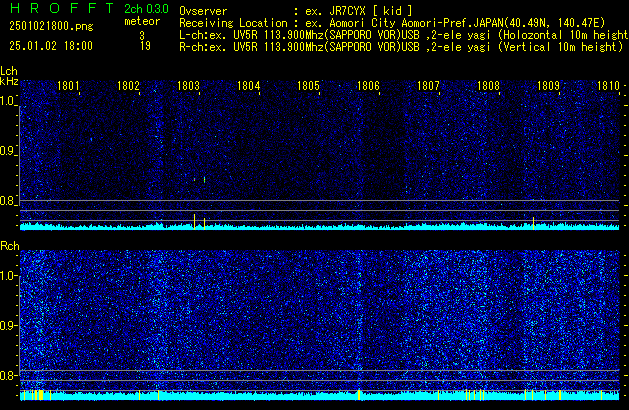Click the bright green echo in Lch near 1803
The image size is (629, 410).
click(x=205, y=180)
